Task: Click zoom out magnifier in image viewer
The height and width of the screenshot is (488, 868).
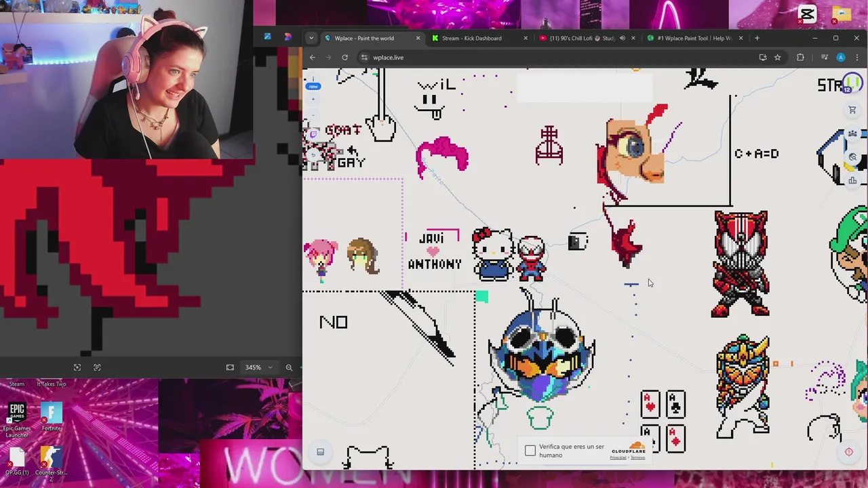Action: (289, 367)
